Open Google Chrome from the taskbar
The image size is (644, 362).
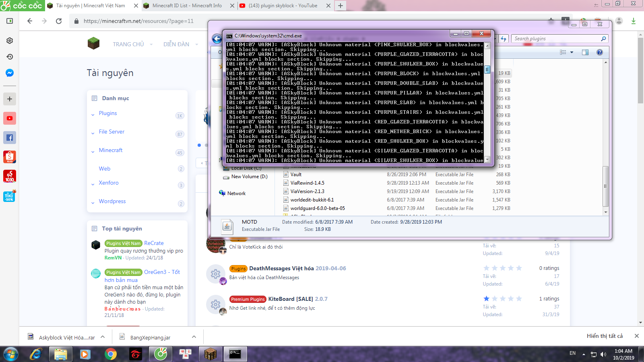point(110,354)
